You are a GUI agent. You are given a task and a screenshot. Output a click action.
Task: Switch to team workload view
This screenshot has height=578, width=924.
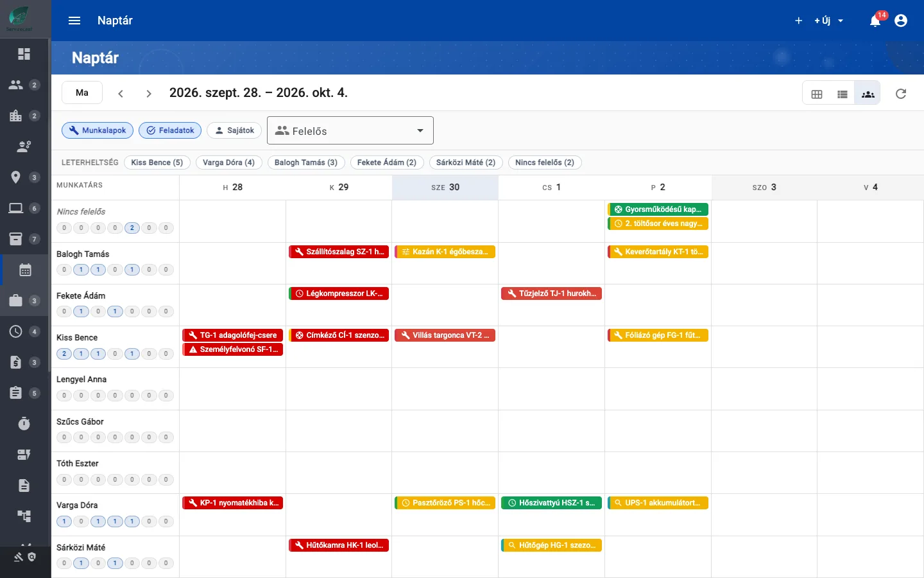(868, 94)
